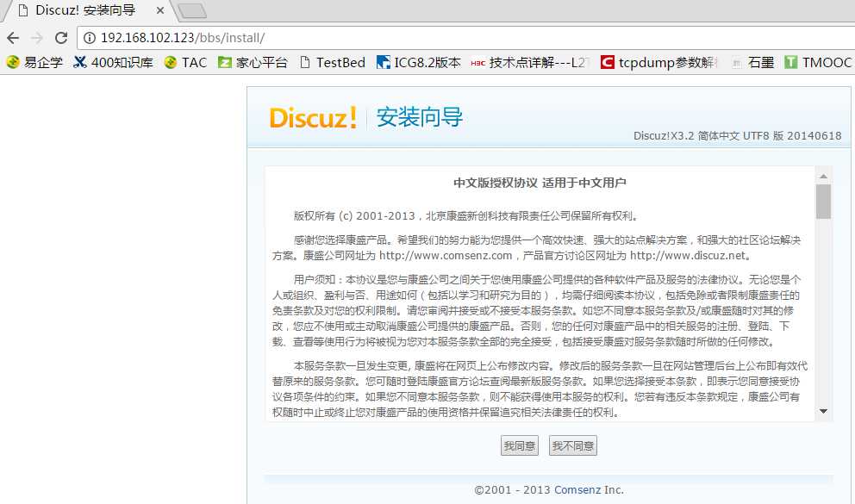Open the 易企学 bookmark
Viewport: 855px width, 504px height.
coord(34,63)
